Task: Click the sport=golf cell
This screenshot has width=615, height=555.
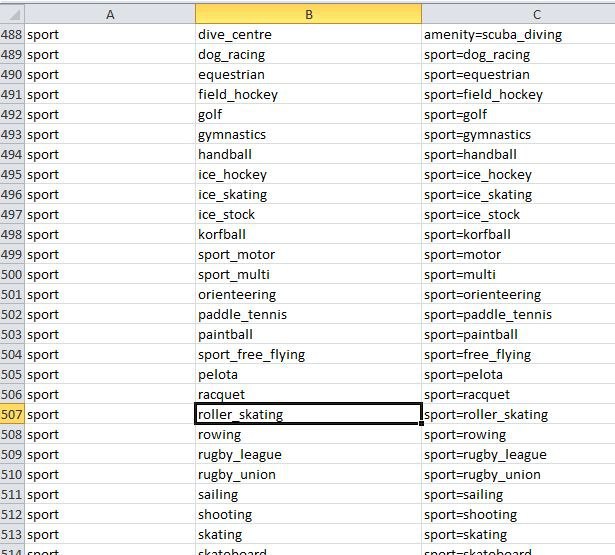Action: pos(519,114)
